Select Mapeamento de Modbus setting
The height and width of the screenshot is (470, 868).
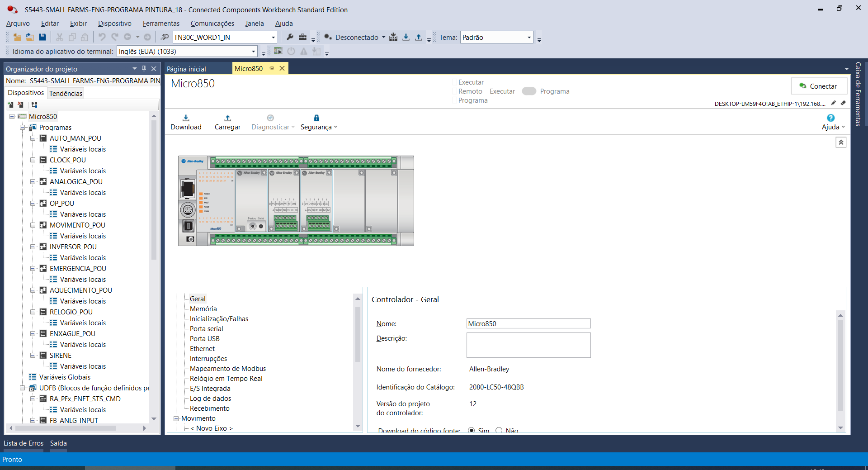click(x=228, y=369)
